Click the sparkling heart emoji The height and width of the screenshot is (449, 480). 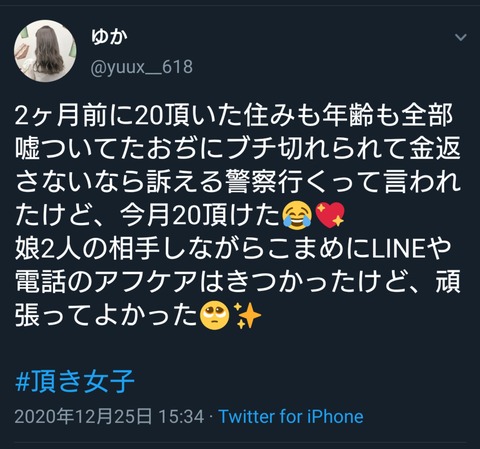coord(330,215)
